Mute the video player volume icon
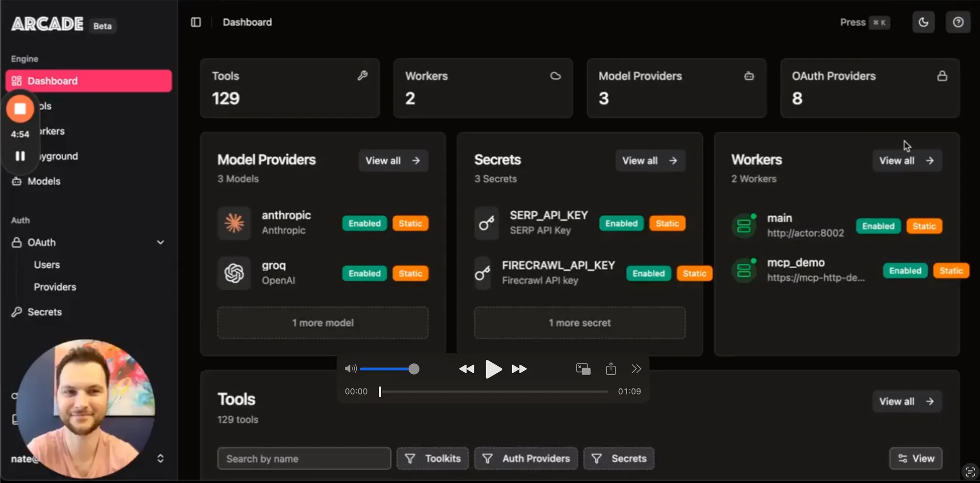 [x=350, y=369]
